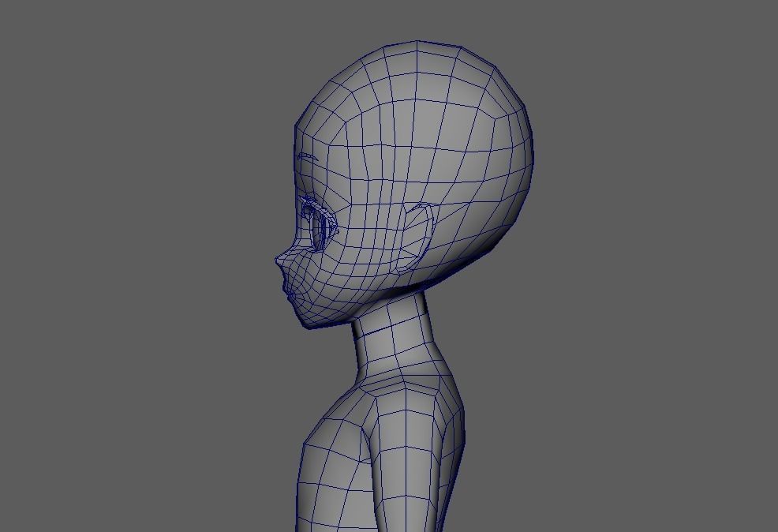Click the eyebrow mesh above the eye
The width and height of the screenshot is (778, 532).
308,157
